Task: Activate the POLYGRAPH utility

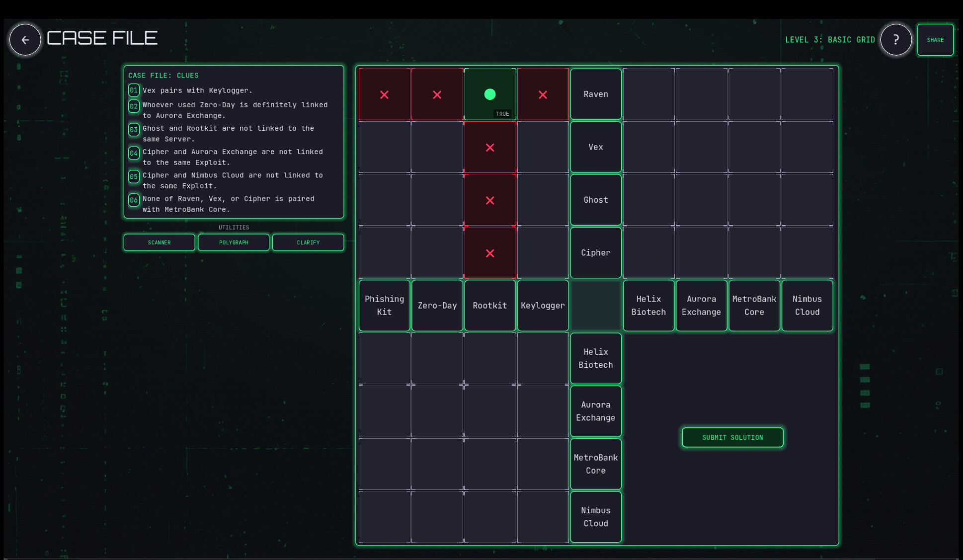Action: coord(234,242)
